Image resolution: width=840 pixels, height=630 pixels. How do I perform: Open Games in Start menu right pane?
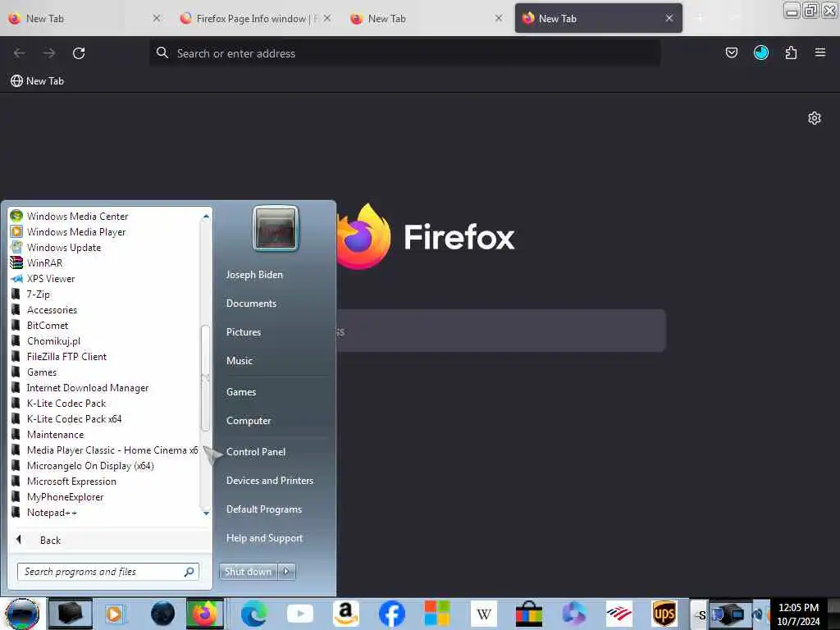click(241, 391)
